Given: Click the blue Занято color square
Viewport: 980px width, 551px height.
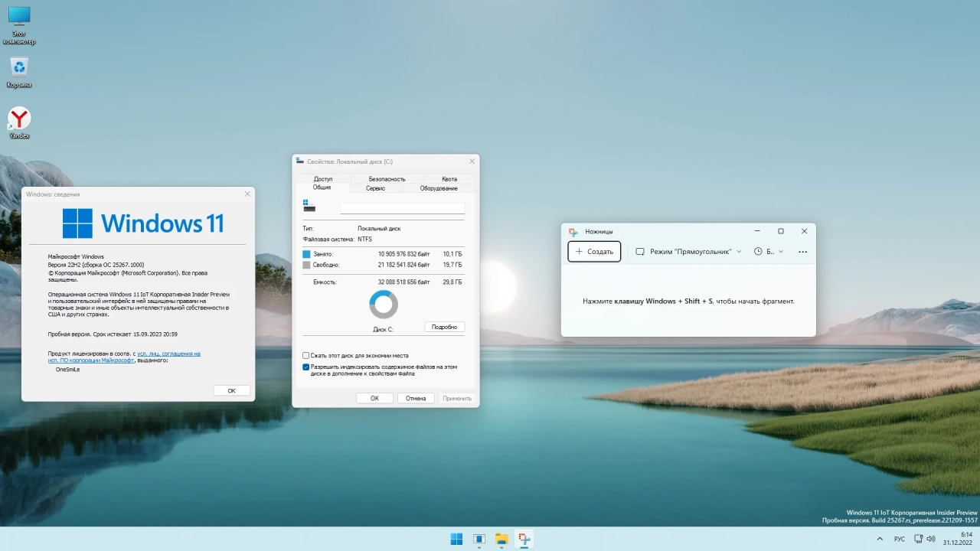Looking at the screenshot, I should coord(306,254).
